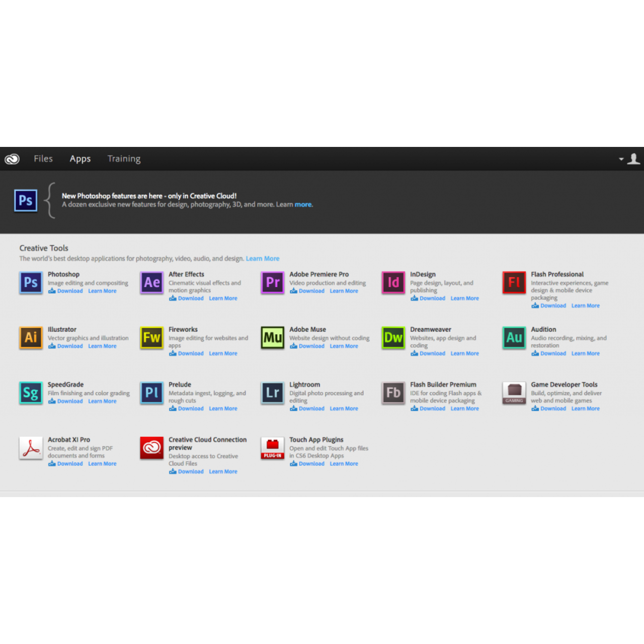This screenshot has height=644, width=644.
Task: Click the Game Developer Tools gaming icon
Action: pos(514,392)
